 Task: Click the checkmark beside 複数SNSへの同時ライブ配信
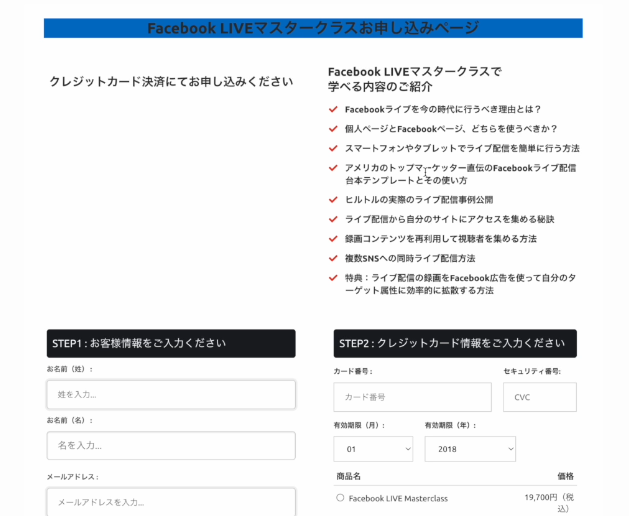333,258
